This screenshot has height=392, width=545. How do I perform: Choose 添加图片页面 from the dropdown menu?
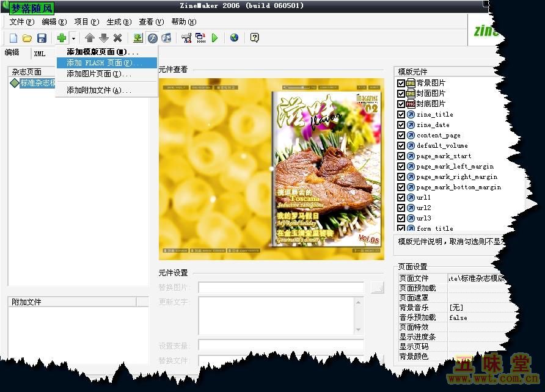(x=99, y=74)
